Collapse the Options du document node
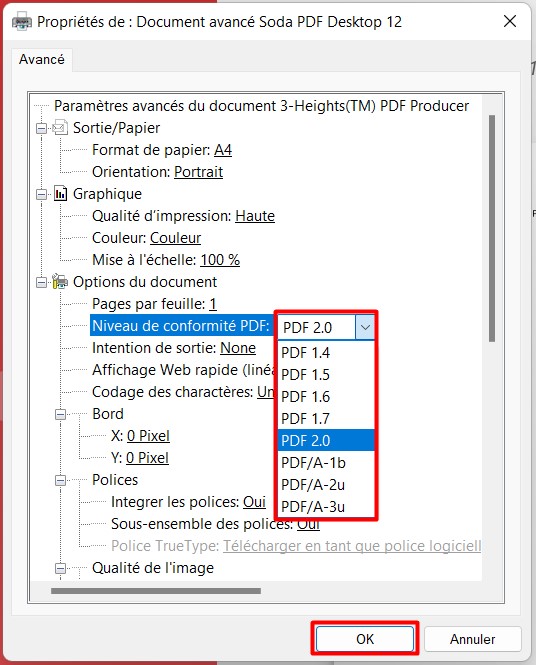This screenshot has height=665, width=536. 41,282
